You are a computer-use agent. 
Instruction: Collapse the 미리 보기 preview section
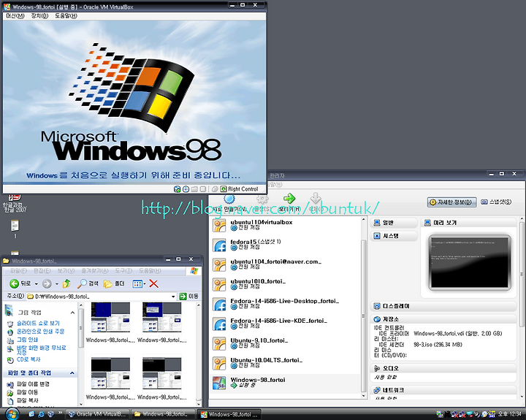pyautogui.click(x=468, y=223)
